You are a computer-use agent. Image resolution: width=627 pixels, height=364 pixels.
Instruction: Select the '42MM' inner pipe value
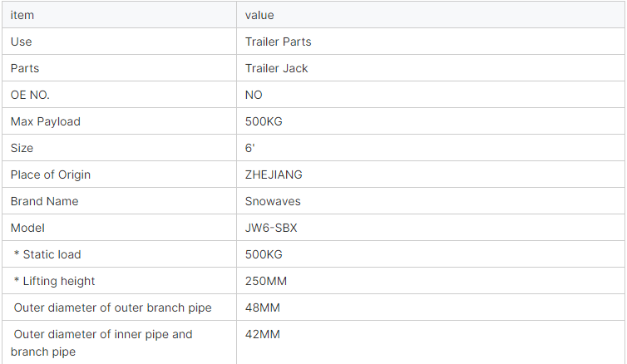pos(262,334)
